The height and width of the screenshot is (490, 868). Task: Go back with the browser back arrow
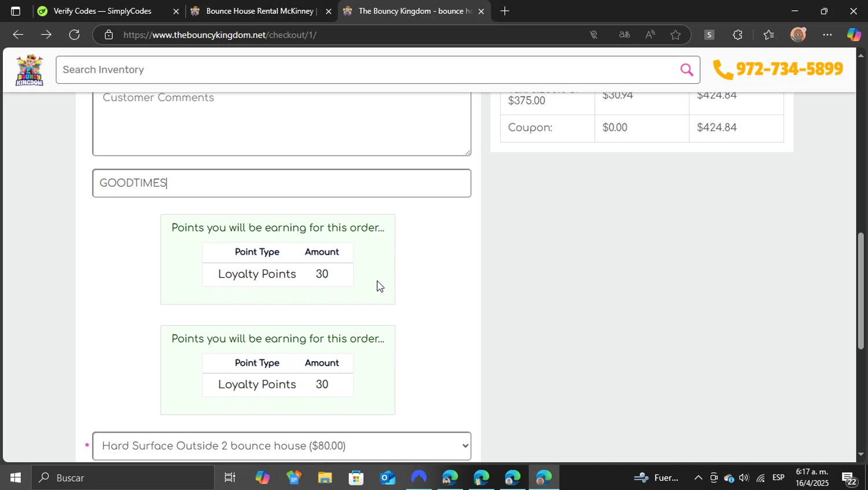point(18,35)
